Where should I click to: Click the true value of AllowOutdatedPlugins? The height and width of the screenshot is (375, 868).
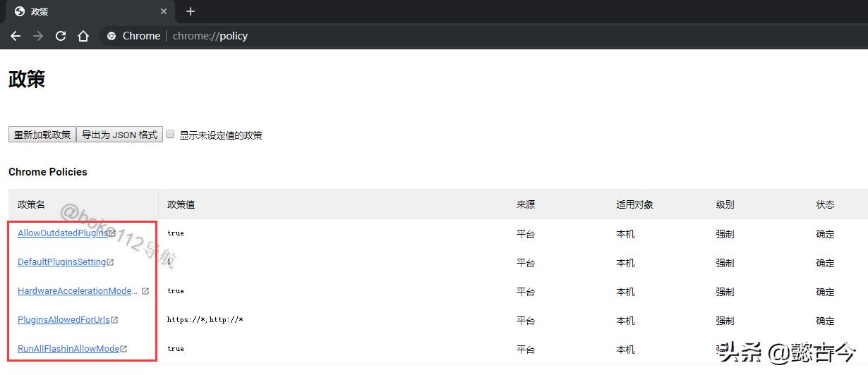point(176,233)
